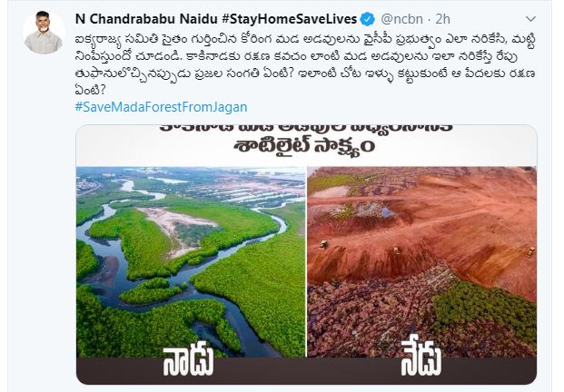Click the first line of the Telugu tweet text
Screen dimensions: 564x392
305,40
